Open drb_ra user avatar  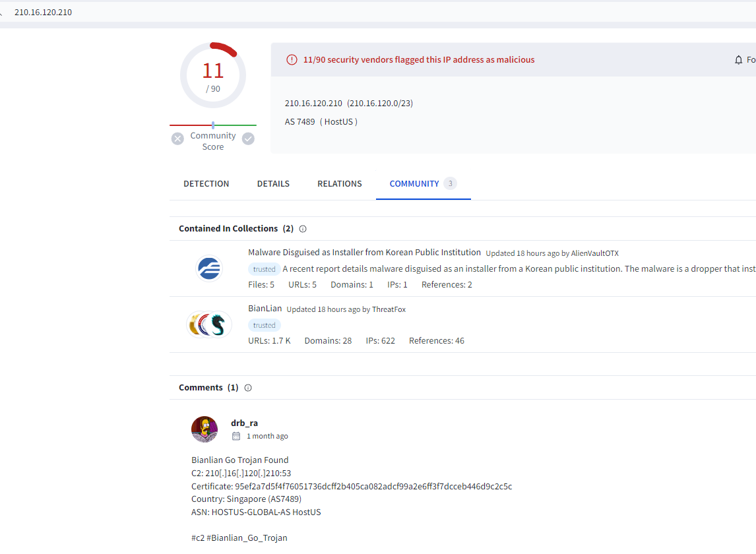click(x=205, y=429)
